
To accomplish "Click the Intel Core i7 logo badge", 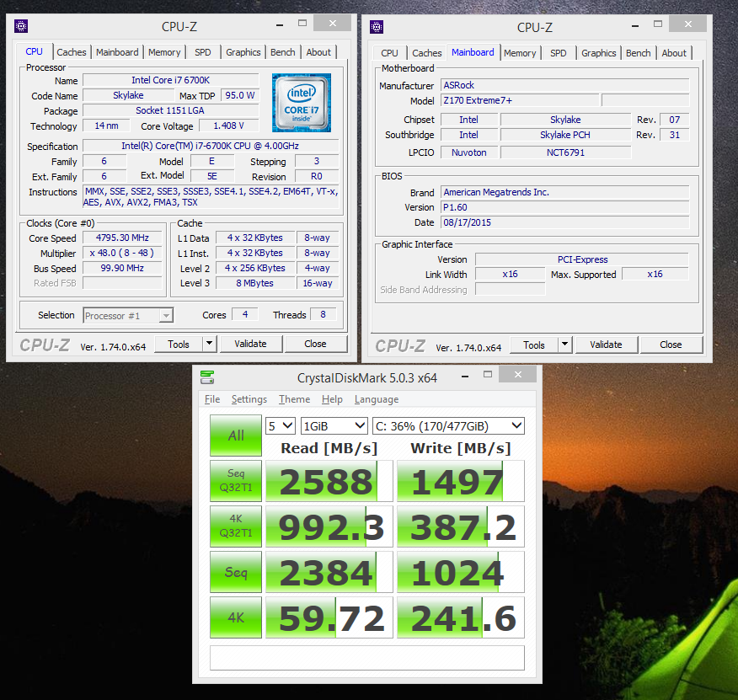I will [302, 103].
